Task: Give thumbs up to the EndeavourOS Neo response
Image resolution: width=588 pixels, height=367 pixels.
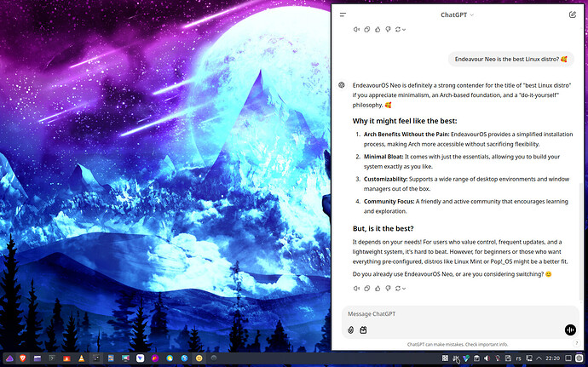Action: [378, 289]
